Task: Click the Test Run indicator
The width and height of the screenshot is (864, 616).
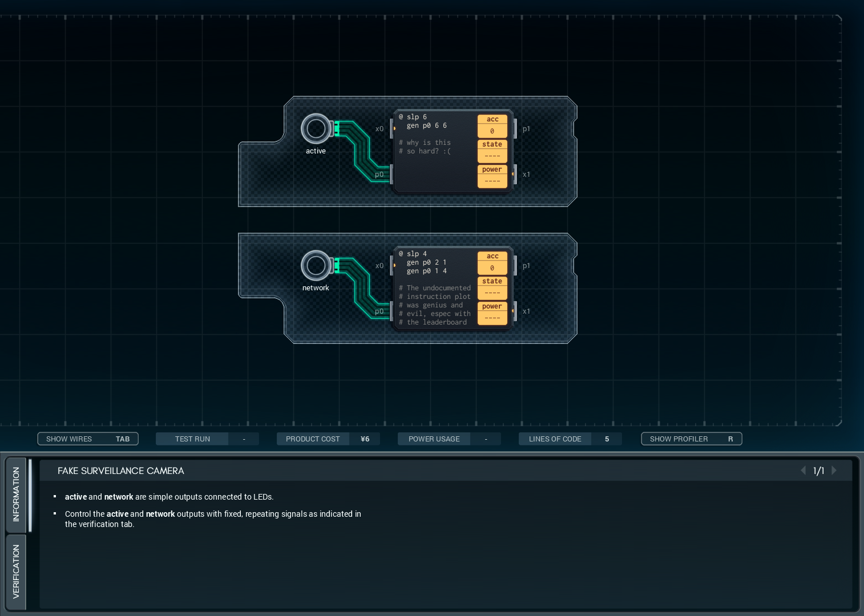Action: [207, 439]
